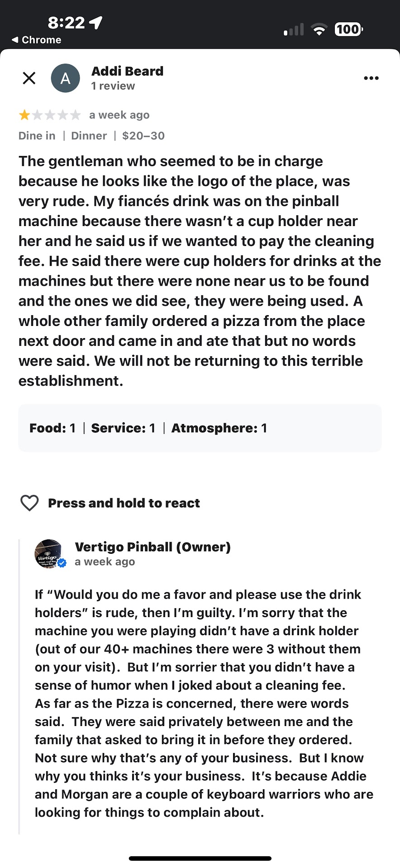Click the gold one-star rating
Screen dimensions: 400x868
tap(24, 115)
